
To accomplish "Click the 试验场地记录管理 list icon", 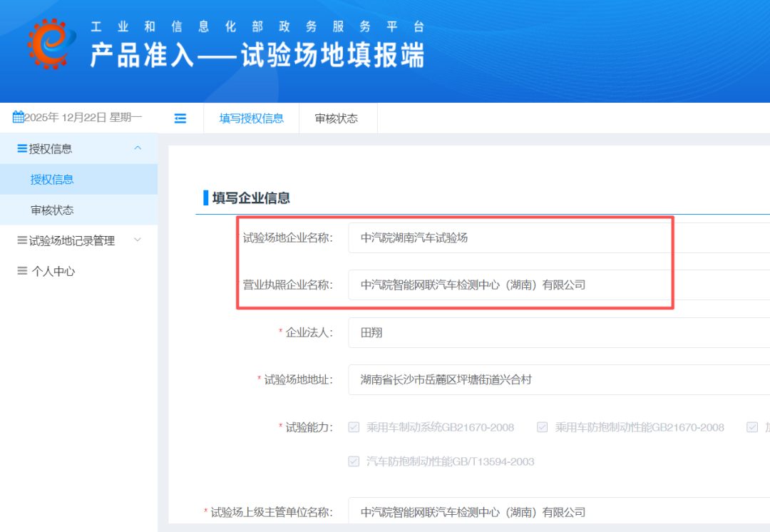I will coord(22,241).
